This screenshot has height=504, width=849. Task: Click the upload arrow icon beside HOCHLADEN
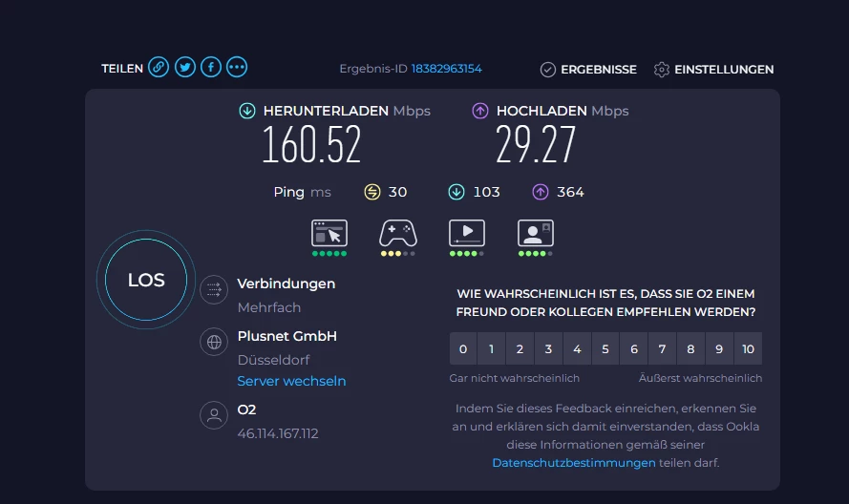tap(480, 111)
